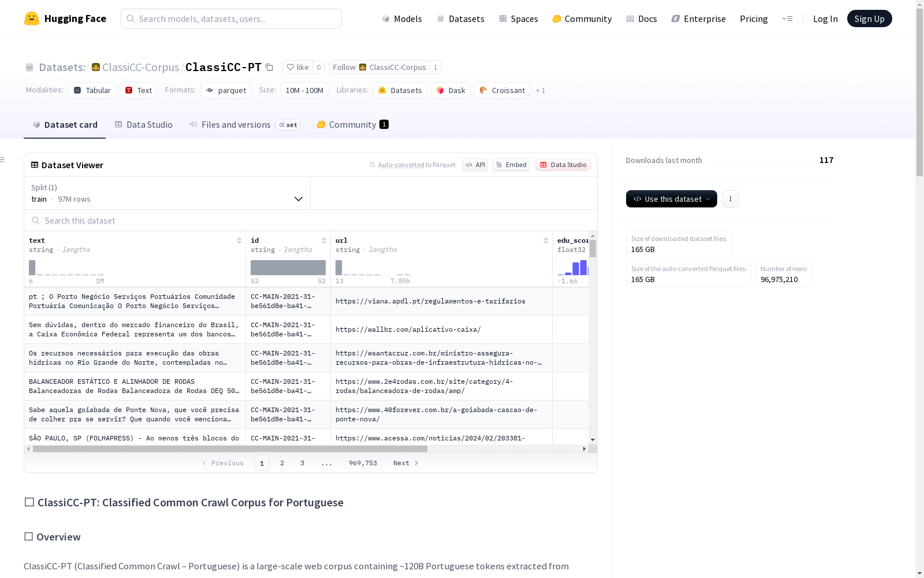Image resolution: width=924 pixels, height=578 pixels.
Task: Select the Text modality tag
Action: 139,90
